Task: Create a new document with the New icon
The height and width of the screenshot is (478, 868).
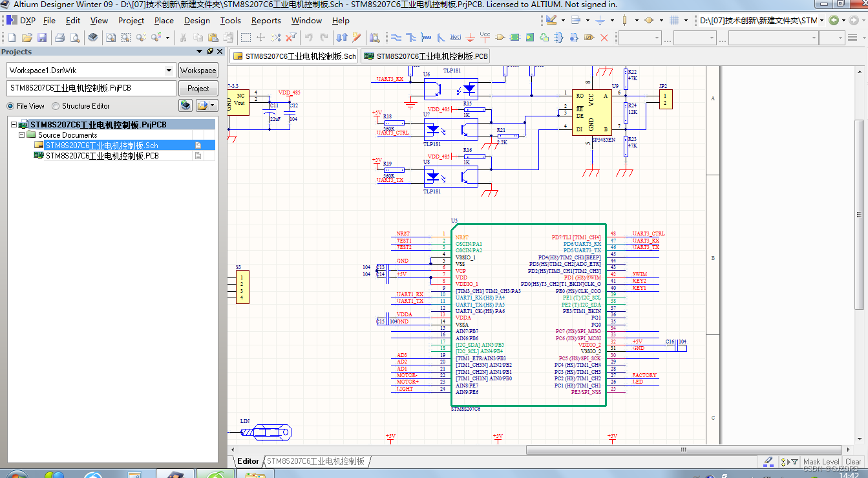Action: coord(12,38)
